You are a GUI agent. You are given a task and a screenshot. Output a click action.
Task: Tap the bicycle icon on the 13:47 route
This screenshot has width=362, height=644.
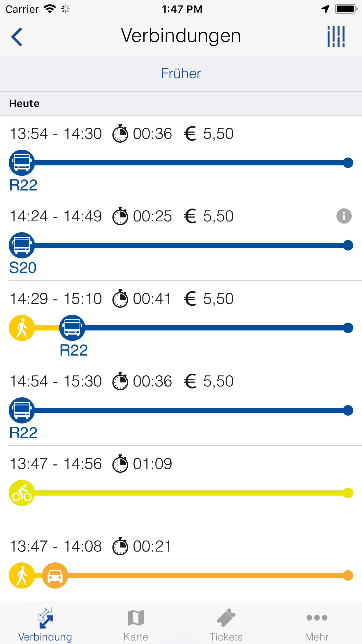[x=22, y=493]
